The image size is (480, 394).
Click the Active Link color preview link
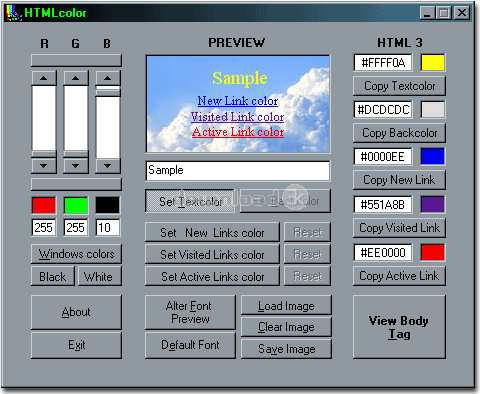point(238,132)
